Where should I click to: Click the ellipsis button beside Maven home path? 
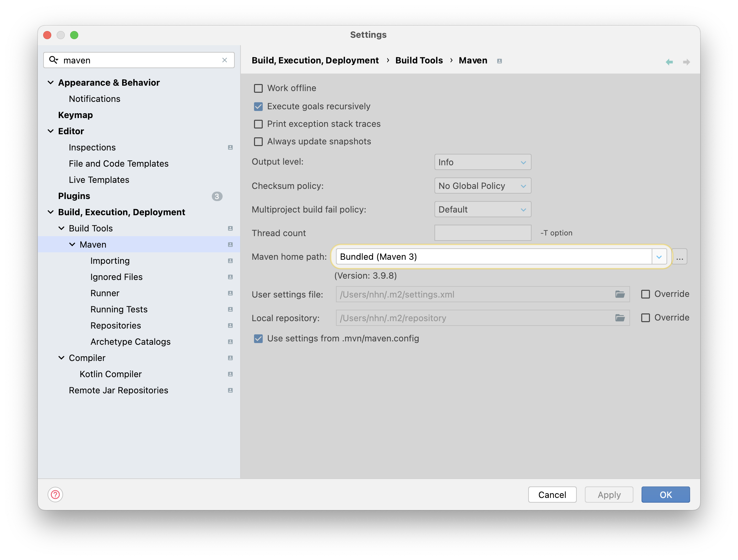(x=680, y=257)
